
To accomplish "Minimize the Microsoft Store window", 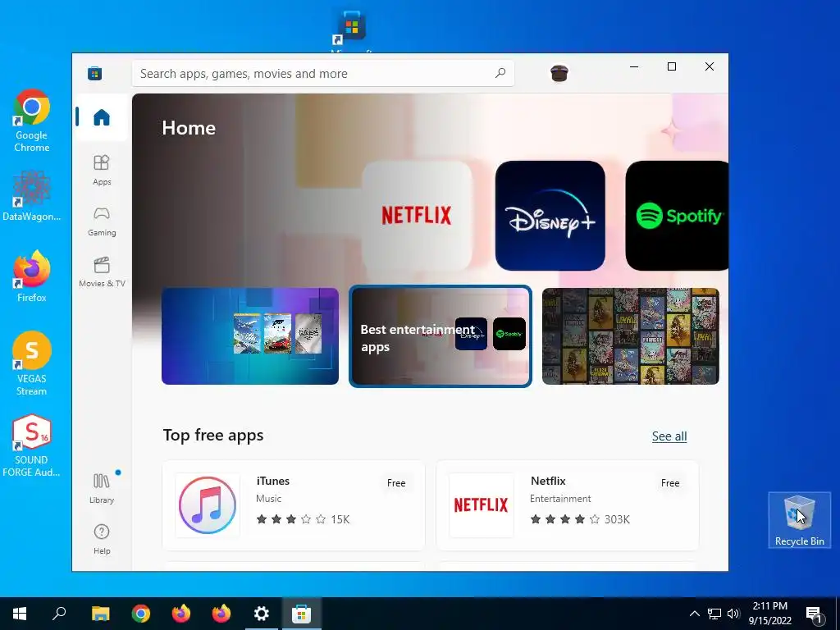I will click(x=634, y=66).
